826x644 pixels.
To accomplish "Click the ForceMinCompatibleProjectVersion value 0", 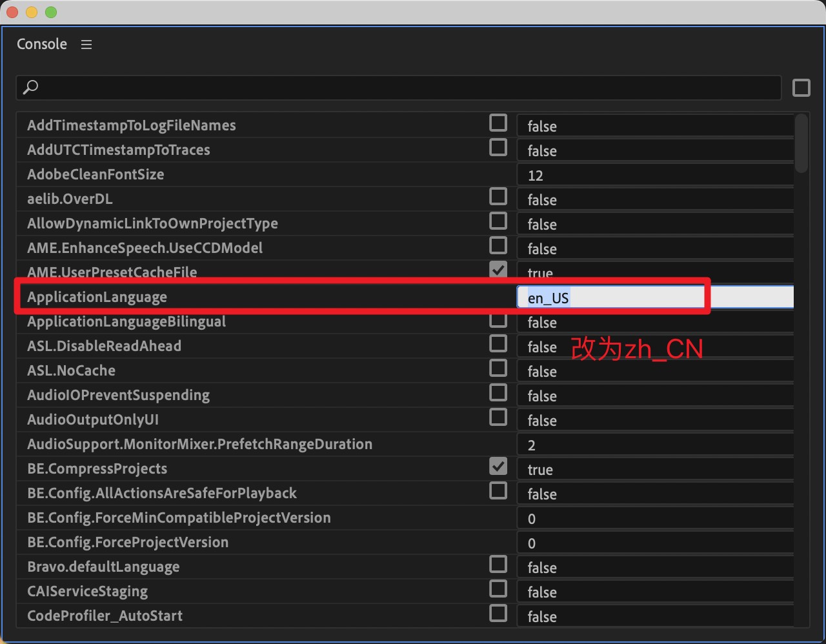I will coord(655,518).
